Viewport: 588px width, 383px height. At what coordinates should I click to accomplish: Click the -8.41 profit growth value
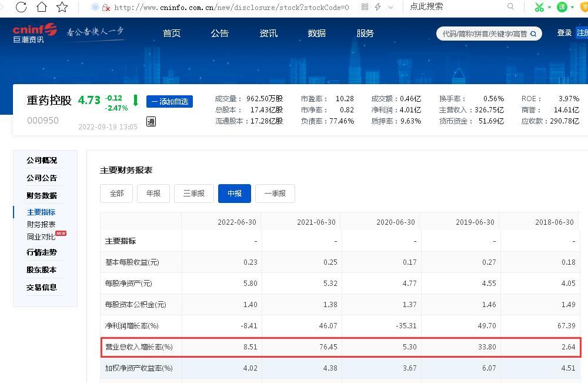[249, 326]
